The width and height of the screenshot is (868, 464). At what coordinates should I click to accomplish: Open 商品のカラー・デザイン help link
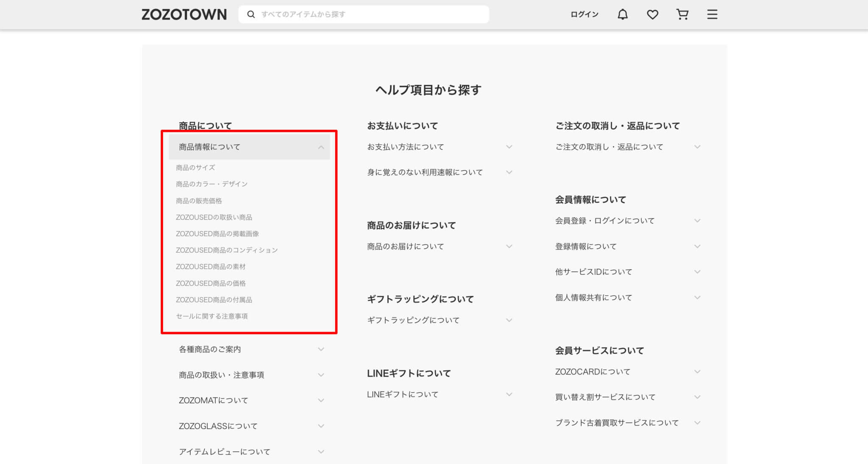211,184
